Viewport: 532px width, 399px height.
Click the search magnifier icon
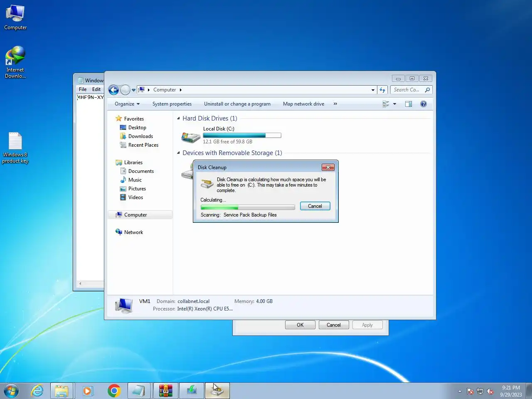point(427,90)
